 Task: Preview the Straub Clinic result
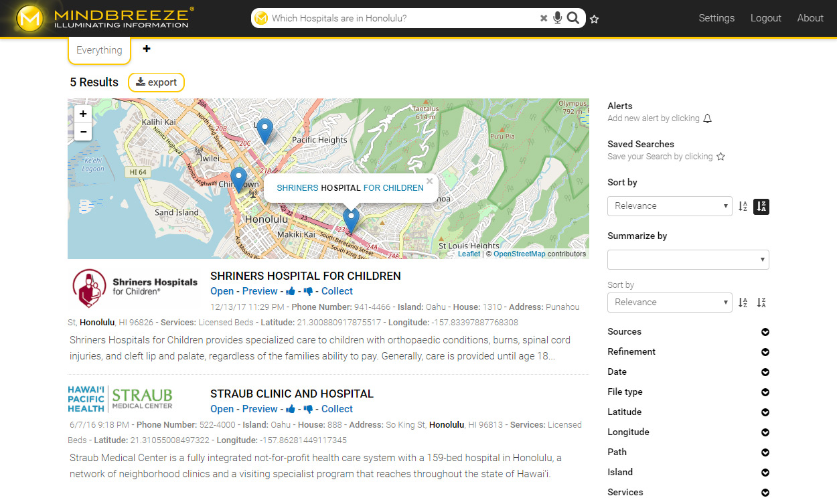point(260,409)
